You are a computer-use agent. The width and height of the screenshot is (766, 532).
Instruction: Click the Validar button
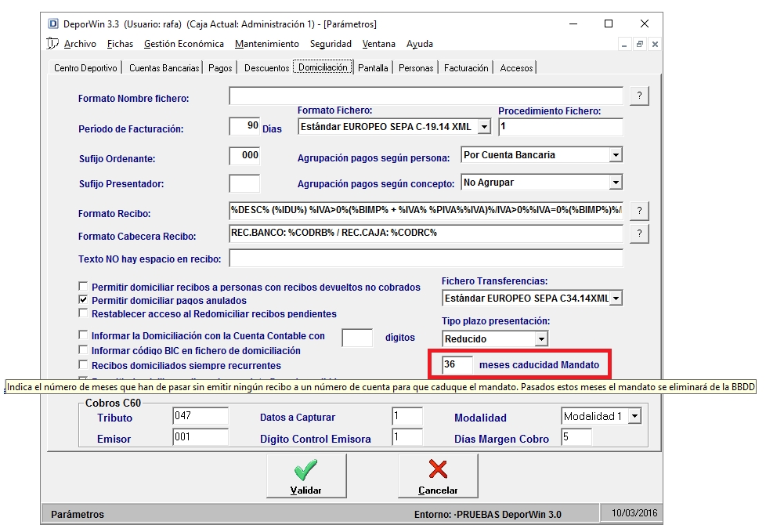point(306,476)
